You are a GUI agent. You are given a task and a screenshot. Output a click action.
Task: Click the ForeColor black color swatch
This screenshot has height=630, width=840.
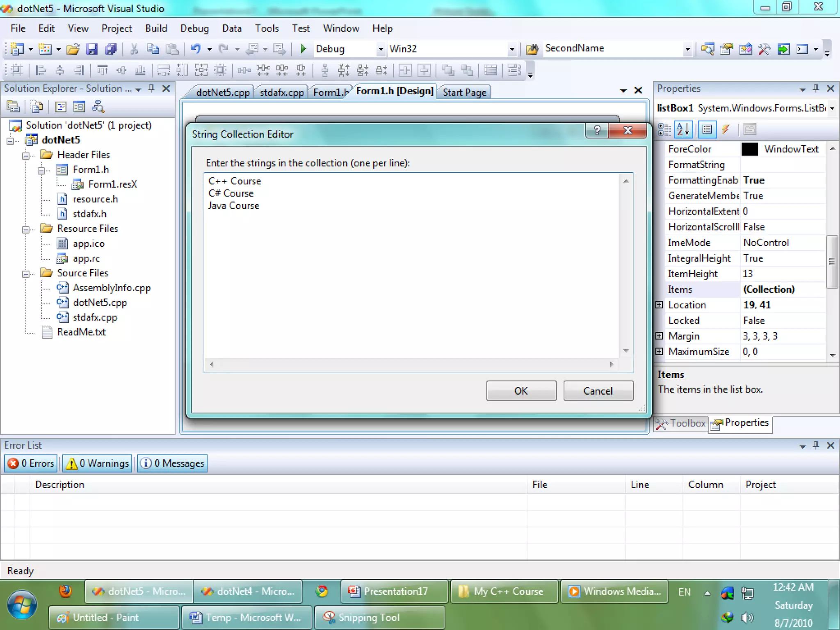(x=749, y=149)
